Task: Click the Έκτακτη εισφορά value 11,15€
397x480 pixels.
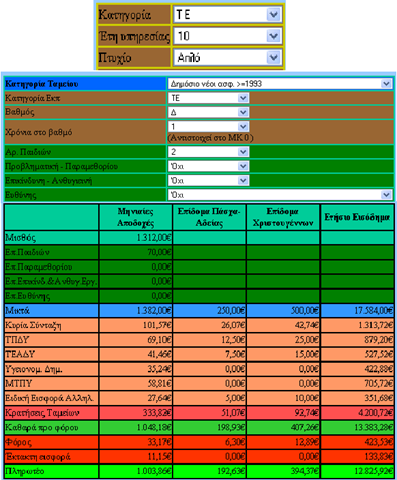Action: click(x=159, y=457)
